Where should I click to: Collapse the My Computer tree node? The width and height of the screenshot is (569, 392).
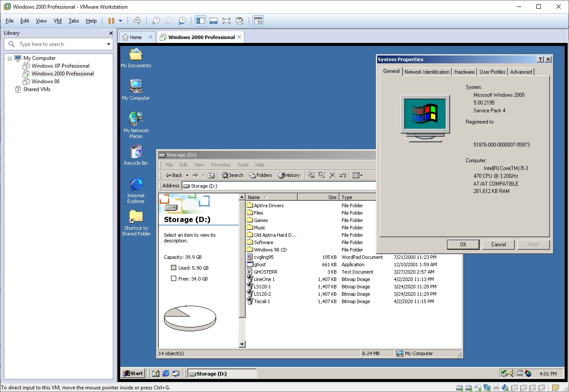[10, 58]
